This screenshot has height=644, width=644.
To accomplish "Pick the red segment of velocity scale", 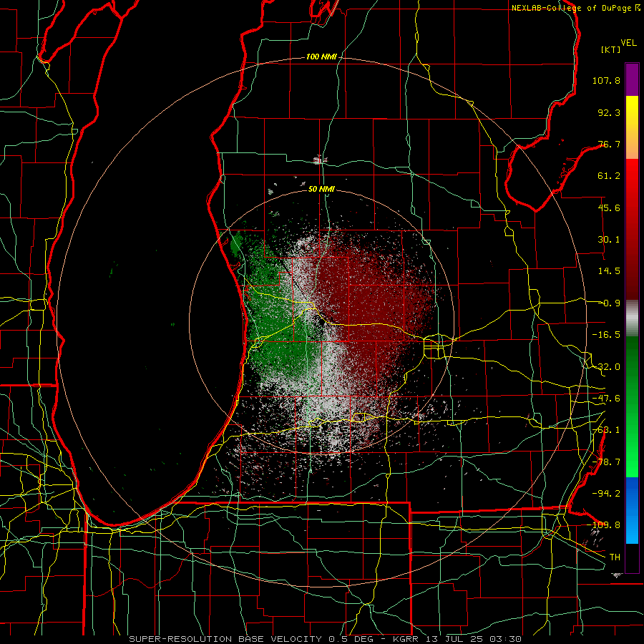I will coord(632,229).
